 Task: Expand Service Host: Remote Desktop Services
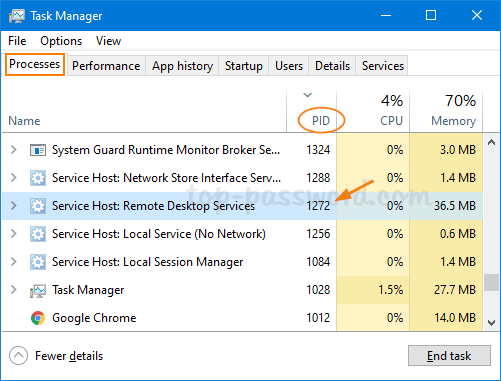click(14, 206)
